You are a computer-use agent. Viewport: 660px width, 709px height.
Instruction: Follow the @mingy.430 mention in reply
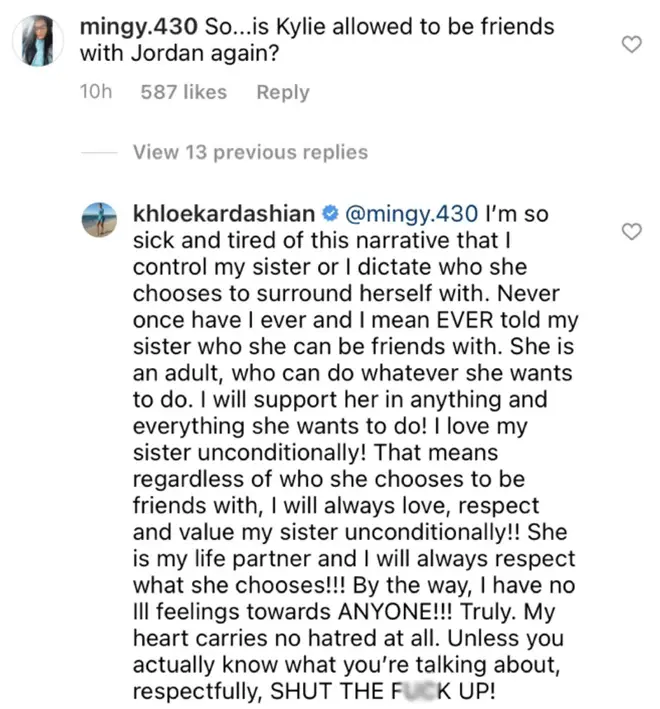click(411, 214)
